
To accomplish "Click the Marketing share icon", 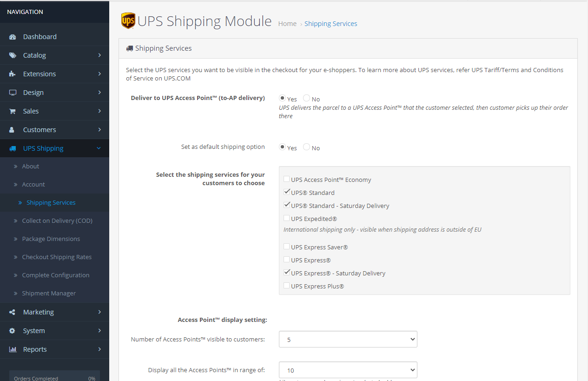I will 13,312.
